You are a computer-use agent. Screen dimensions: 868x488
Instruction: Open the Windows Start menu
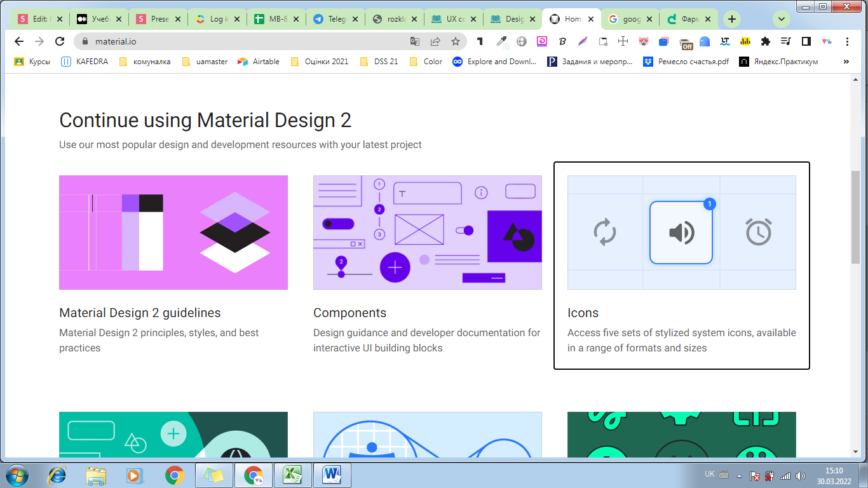17,475
